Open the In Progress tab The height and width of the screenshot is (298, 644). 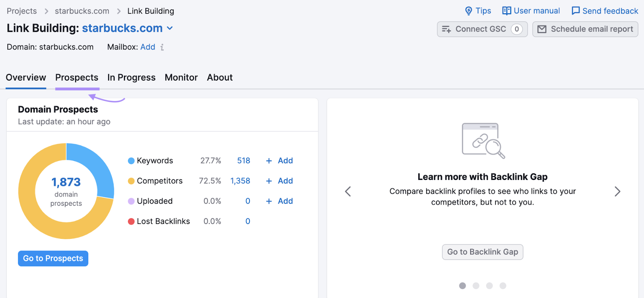(131, 77)
